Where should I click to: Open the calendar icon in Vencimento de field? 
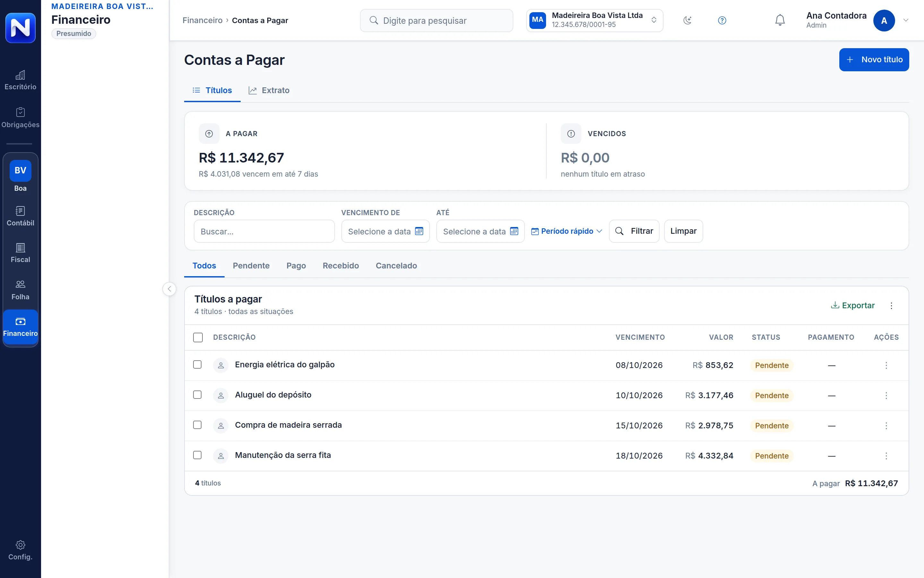(x=419, y=231)
